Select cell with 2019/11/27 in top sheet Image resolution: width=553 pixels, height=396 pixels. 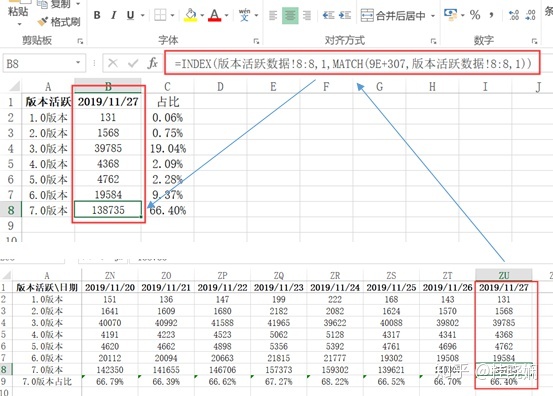(x=108, y=102)
